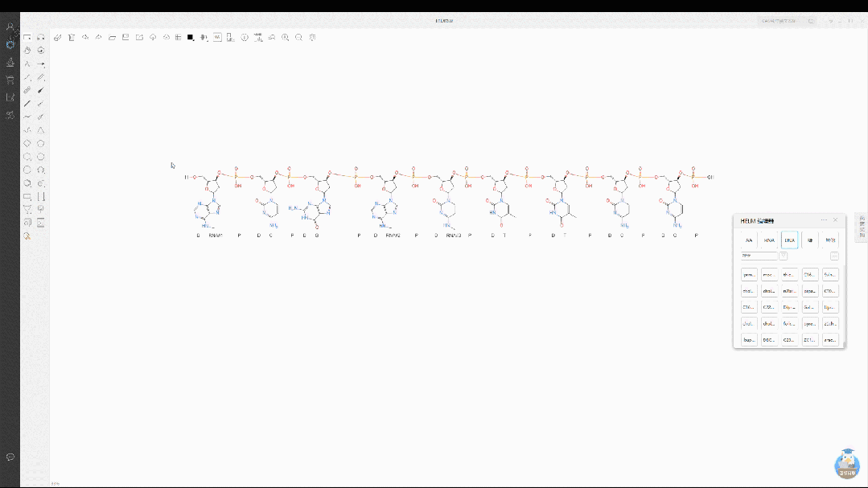Select the triangle ring shape tool
This screenshot has width=868, height=488.
41,129
